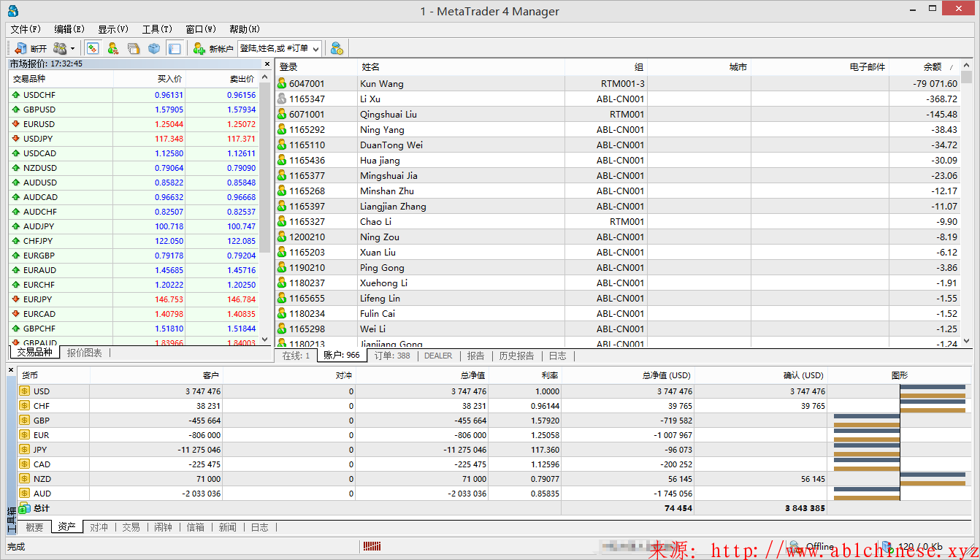
Task: Click the market watch vertical scrollbar
Action: click(x=265, y=208)
